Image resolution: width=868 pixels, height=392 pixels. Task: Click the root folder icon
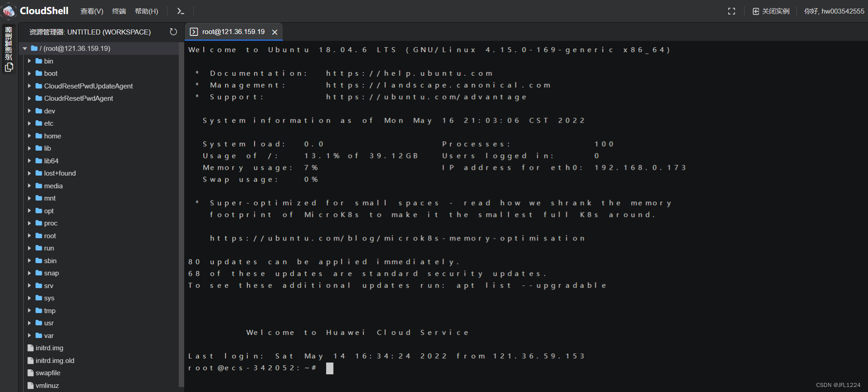39,235
